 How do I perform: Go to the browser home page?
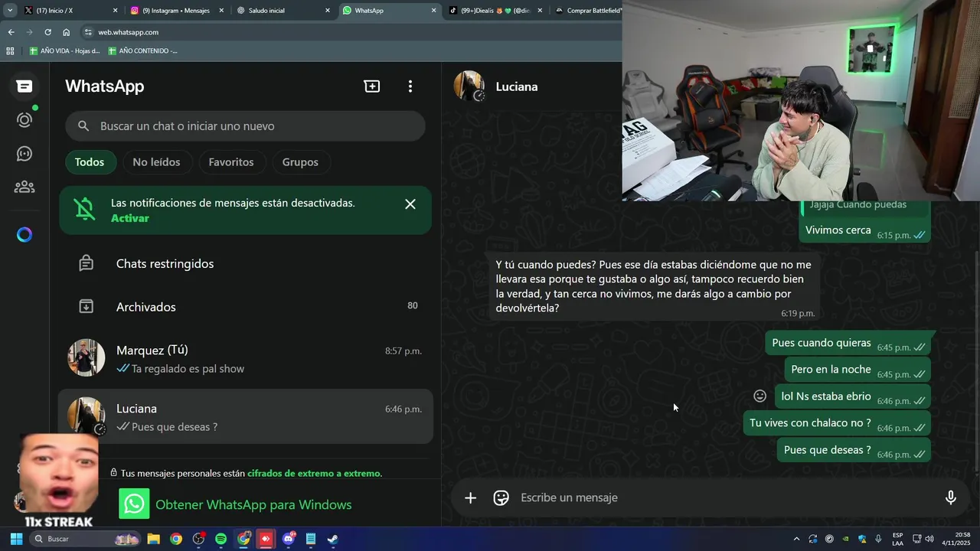point(66,32)
